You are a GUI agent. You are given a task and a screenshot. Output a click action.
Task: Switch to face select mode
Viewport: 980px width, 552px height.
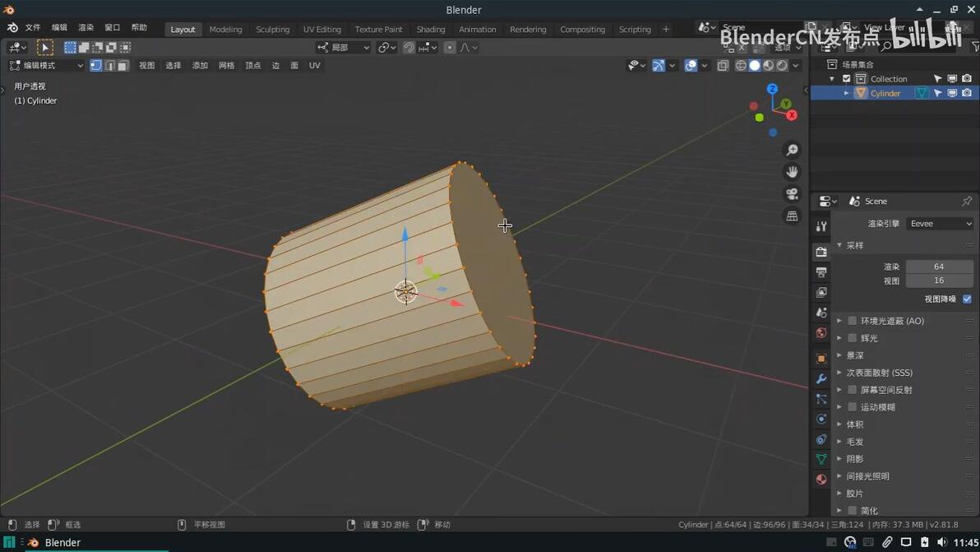(x=123, y=66)
